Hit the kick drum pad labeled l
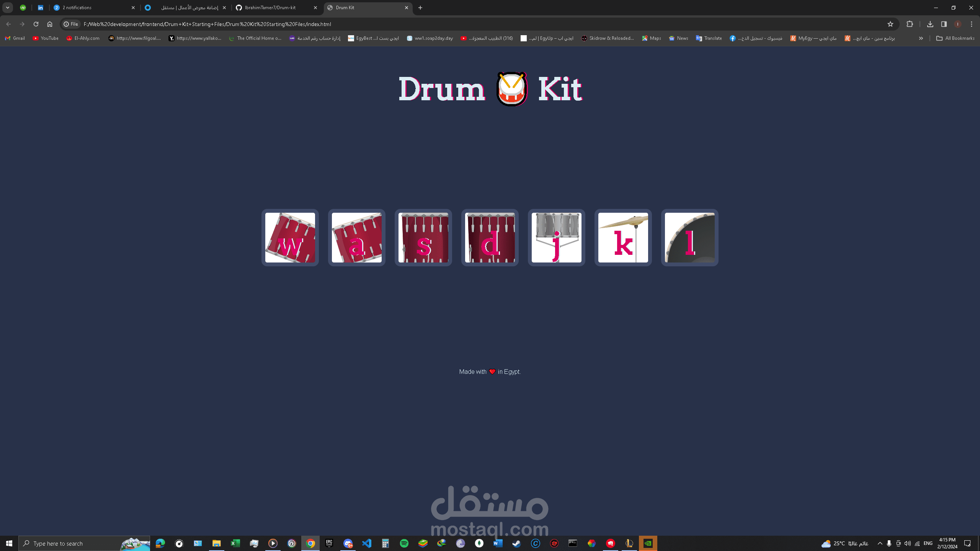 [x=689, y=238]
